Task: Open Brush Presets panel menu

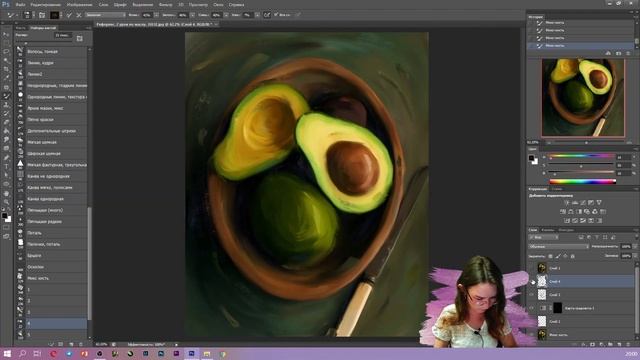Action: [x=89, y=28]
